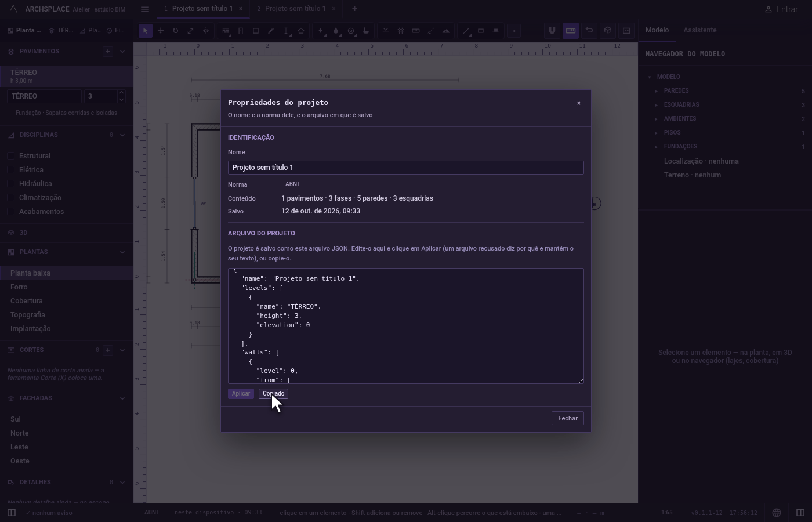
Task: Click the Aplicar button
Action: 241,394
